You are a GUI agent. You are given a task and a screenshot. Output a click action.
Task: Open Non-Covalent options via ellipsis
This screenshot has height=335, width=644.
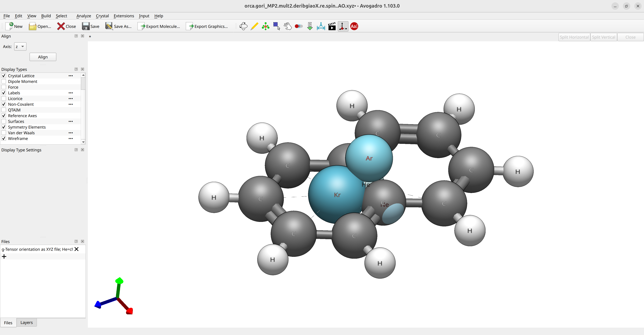pos(71,104)
